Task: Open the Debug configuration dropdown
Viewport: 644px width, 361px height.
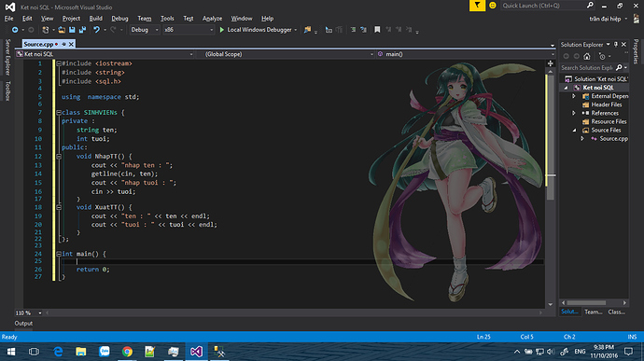Action: [x=145, y=30]
